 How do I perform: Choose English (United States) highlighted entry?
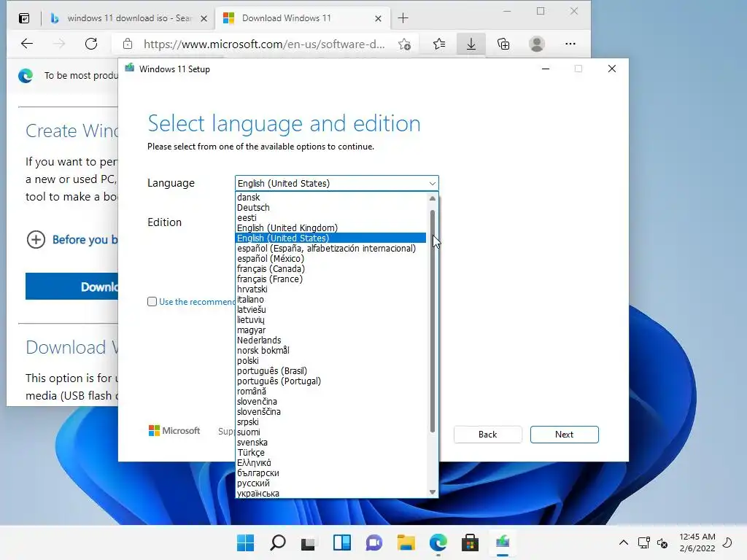point(331,238)
